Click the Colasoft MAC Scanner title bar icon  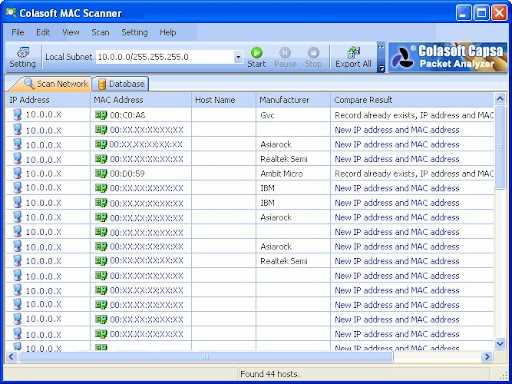11,13
